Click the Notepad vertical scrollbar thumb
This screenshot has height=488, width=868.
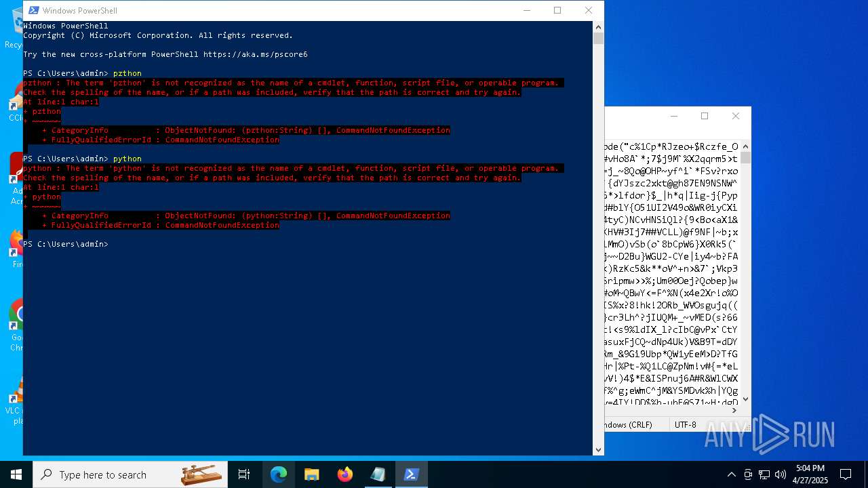(x=746, y=158)
